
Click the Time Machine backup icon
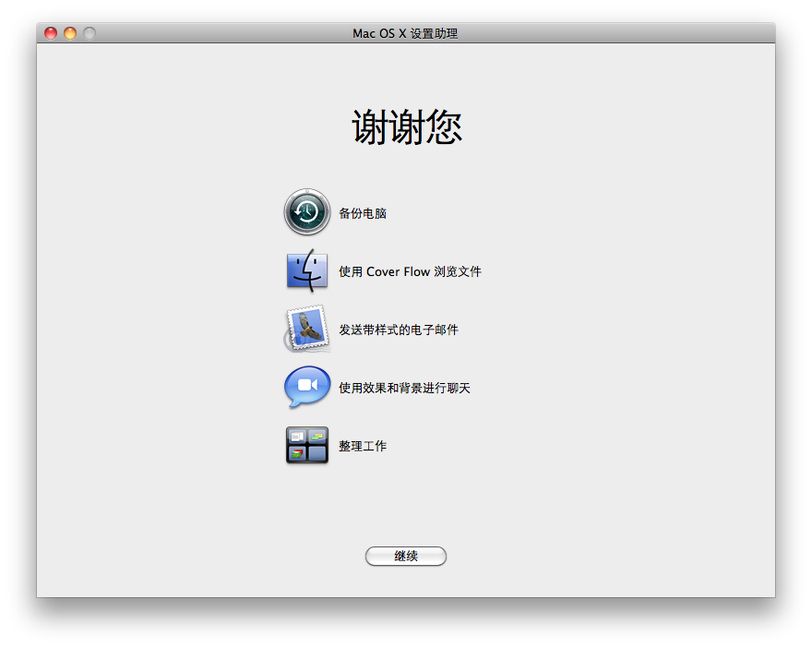point(307,212)
